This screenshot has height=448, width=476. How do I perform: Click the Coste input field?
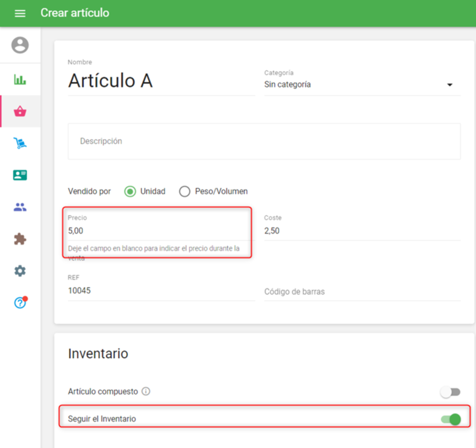tap(362, 231)
